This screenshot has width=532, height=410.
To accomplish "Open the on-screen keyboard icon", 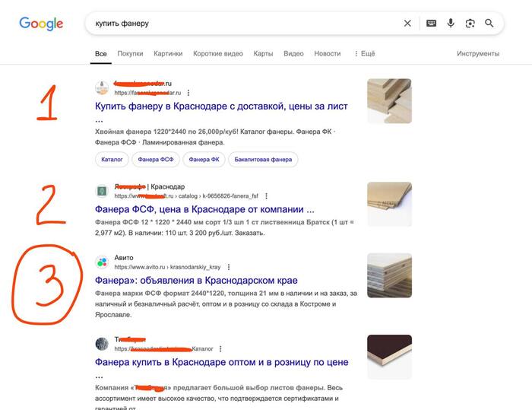I will tap(431, 24).
